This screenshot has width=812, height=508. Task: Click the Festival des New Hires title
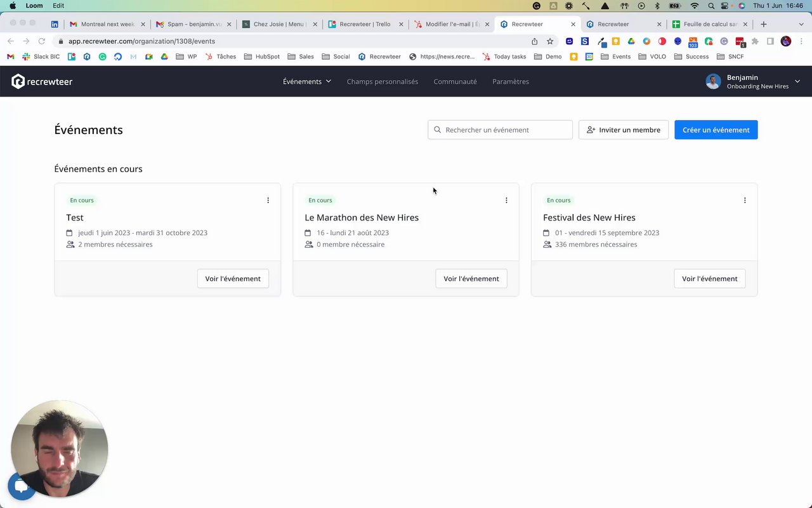[589, 217]
